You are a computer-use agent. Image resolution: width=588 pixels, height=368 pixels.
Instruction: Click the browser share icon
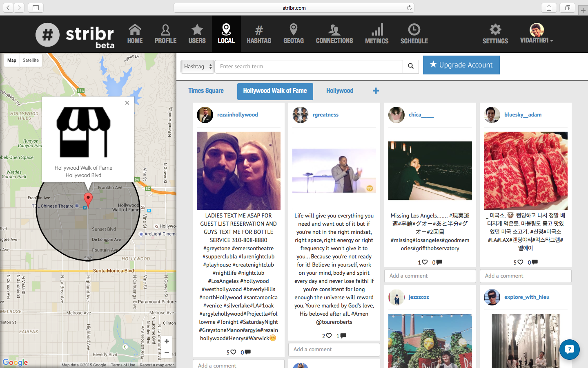click(x=549, y=8)
